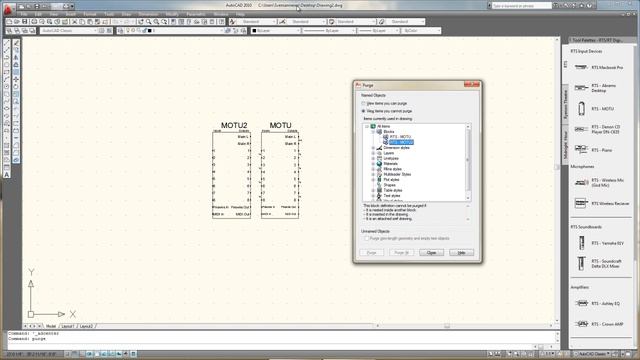Switch to the Model tab
The height and width of the screenshot is (360, 640).
(51, 326)
